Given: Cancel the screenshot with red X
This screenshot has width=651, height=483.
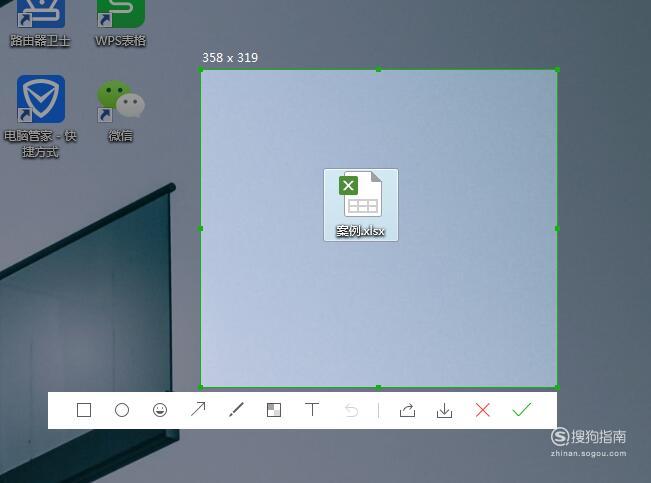Looking at the screenshot, I should coord(482,410).
